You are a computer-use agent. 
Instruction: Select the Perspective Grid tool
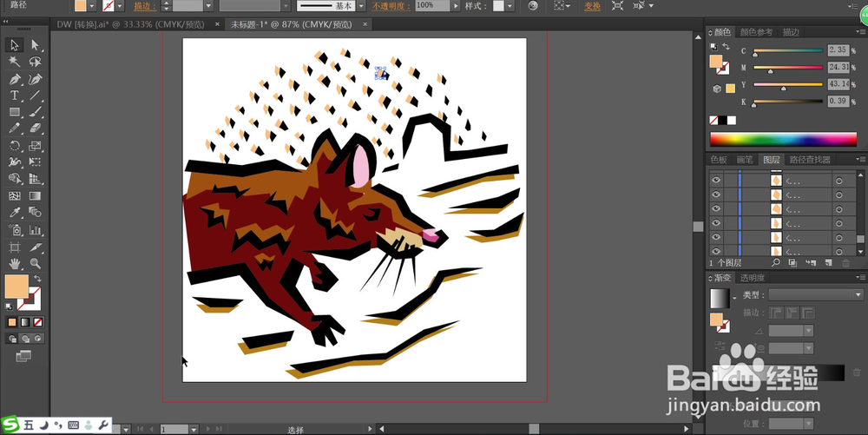click(36, 179)
